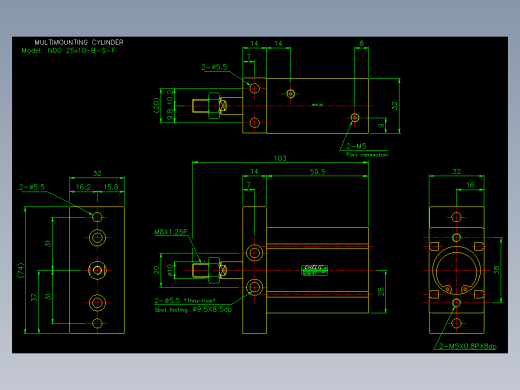Image resolution: width=520 pixels, height=390 pixels.
Task: Click the MULTIMOUNTING CYLINDER title text
Action: 79,42
